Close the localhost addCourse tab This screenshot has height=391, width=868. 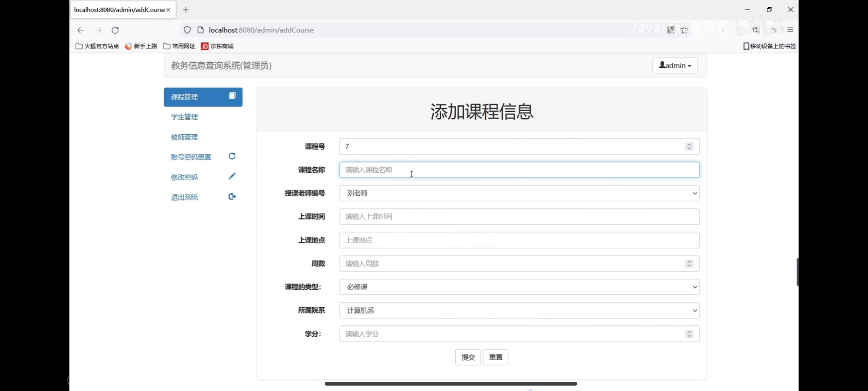(168, 10)
